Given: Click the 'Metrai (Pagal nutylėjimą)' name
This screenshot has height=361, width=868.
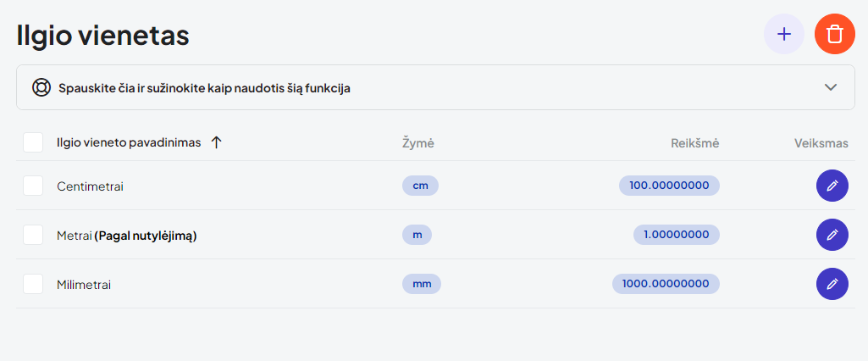Looking at the screenshot, I should coord(126,236).
